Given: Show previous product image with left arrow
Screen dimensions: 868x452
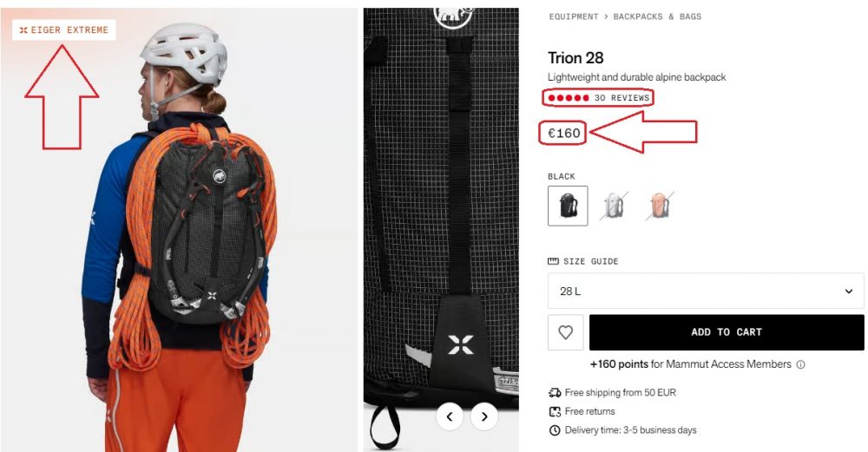Looking at the screenshot, I should pyautogui.click(x=450, y=416).
